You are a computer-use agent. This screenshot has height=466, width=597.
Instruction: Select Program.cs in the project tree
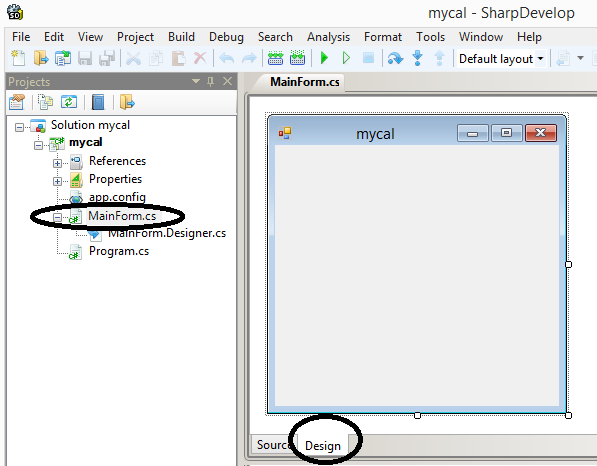[119, 251]
